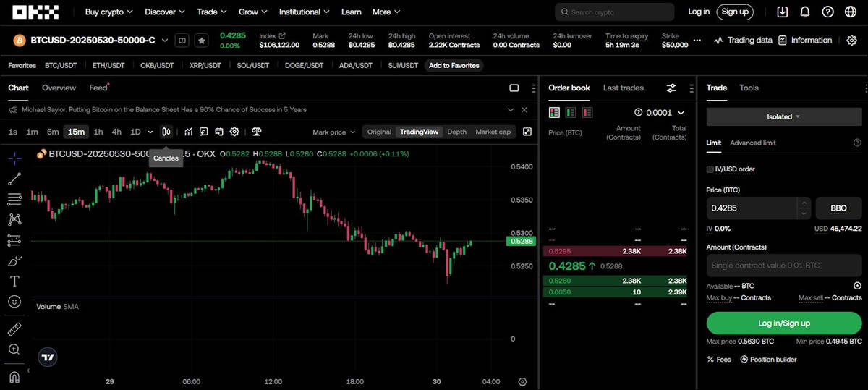Image resolution: width=868 pixels, height=390 pixels.
Task: Click the trend line drawing tool
Action: [14, 179]
